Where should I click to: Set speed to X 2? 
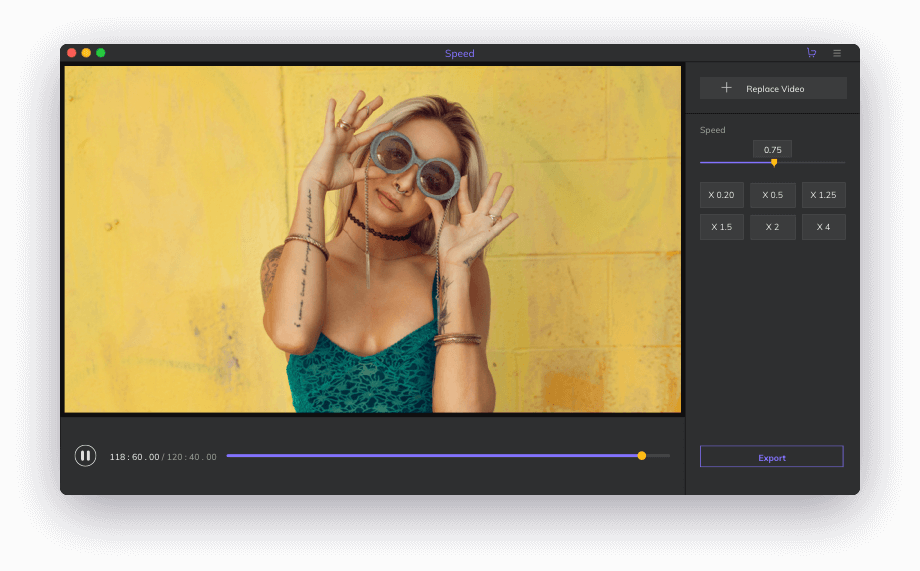772,227
